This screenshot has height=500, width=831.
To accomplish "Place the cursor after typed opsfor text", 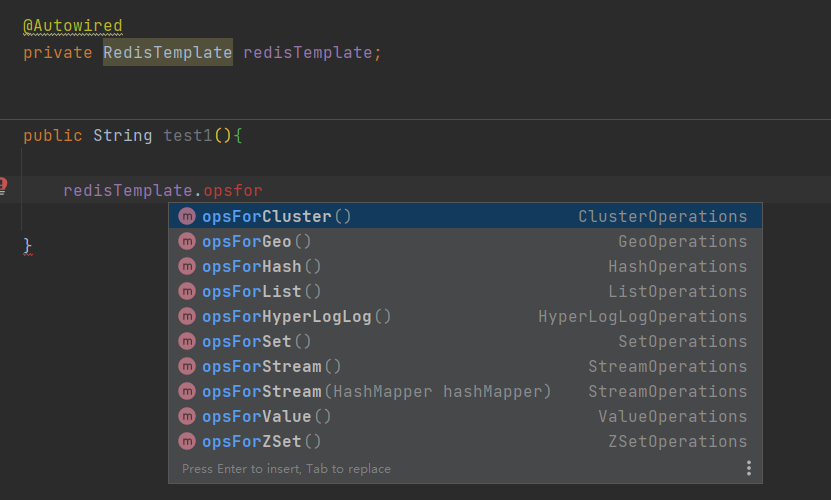I will point(263,190).
